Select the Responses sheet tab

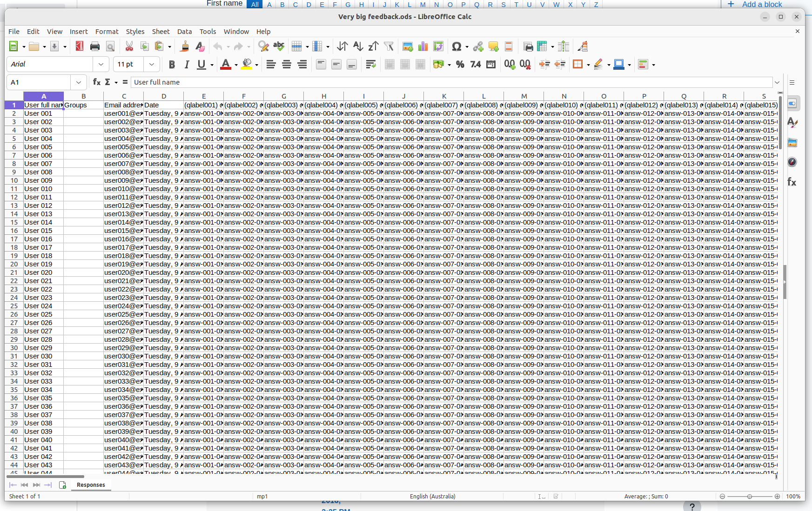pos(91,485)
